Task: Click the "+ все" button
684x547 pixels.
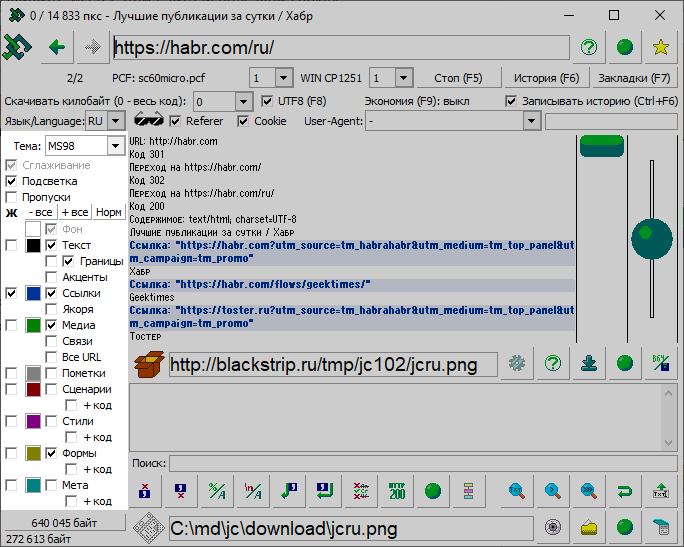Action: coord(75,212)
